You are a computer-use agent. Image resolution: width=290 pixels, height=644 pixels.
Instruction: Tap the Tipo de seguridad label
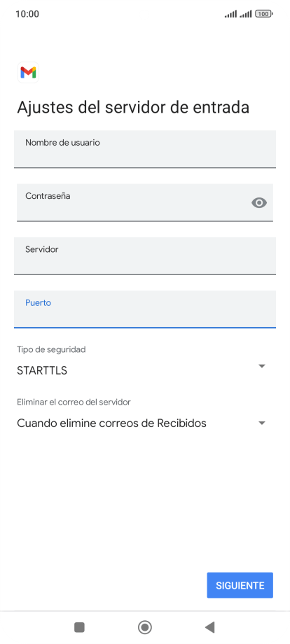point(51,349)
